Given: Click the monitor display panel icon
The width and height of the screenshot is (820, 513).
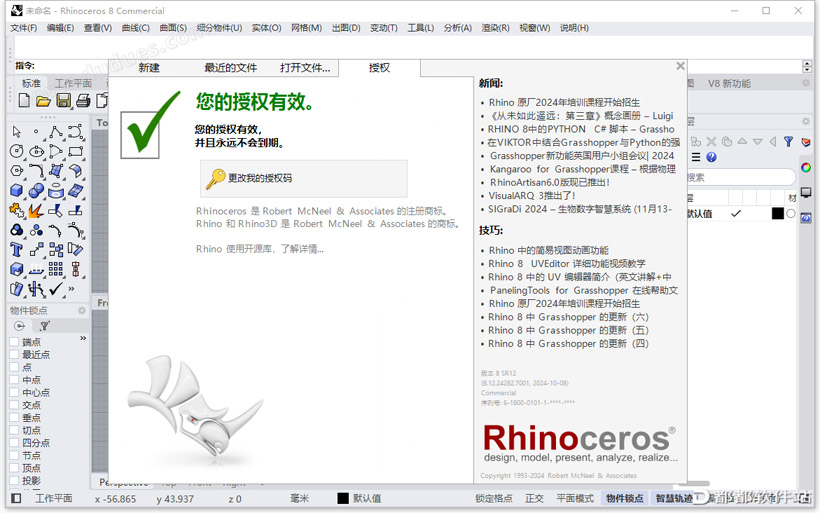Looking at the screenshot, I should coord(806,192).
